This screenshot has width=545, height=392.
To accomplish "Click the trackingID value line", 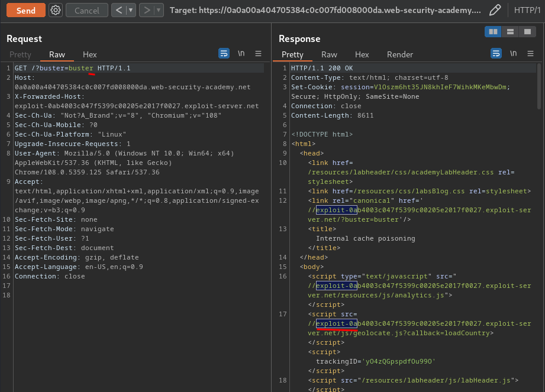I will click(x=375, y=361).
